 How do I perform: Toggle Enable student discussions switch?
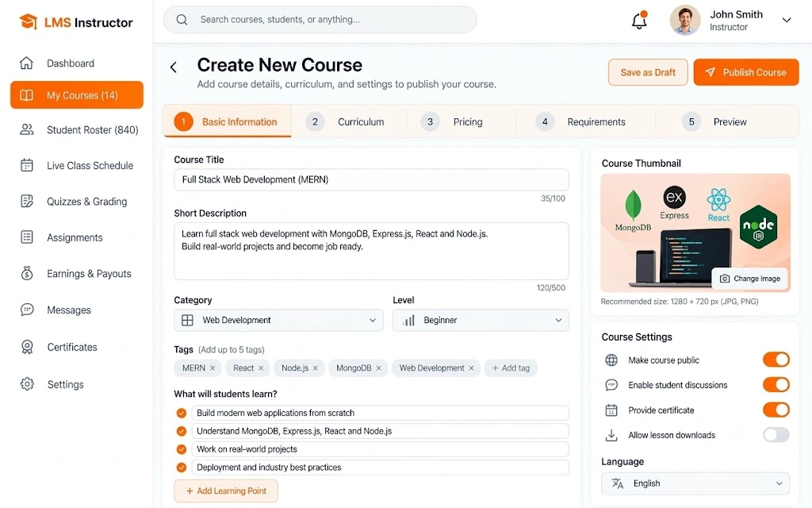(776, 385)
